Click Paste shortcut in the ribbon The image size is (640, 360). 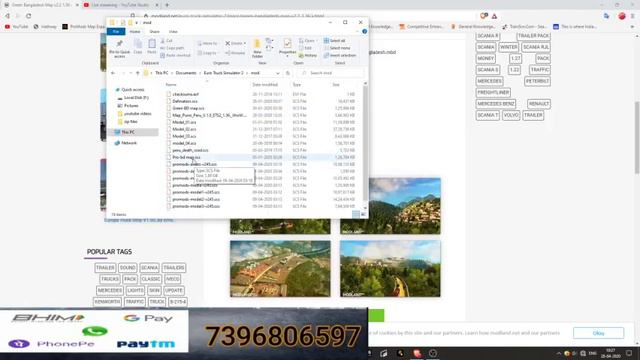176,56
